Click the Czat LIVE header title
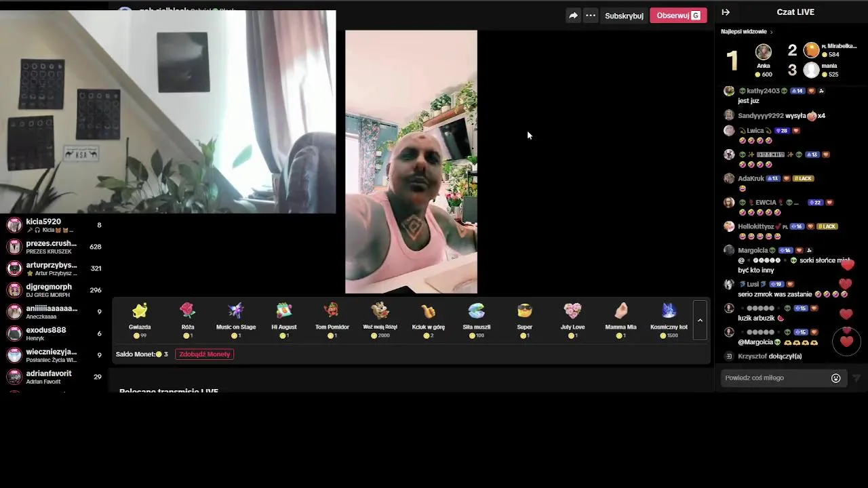Image resolution: width=868 pixels, height=488 pixels. pyautogui.click(x=795, y=12)
